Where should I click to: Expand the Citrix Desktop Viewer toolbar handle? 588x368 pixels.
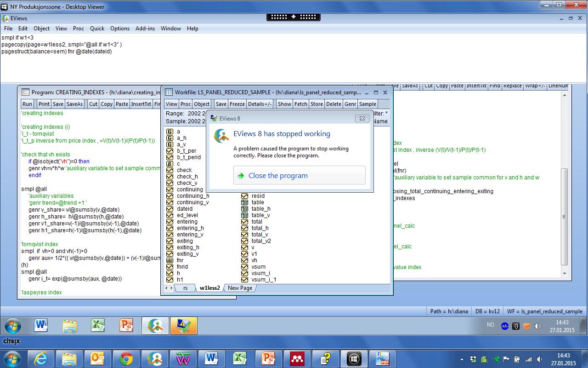click(x=294, y=17)
